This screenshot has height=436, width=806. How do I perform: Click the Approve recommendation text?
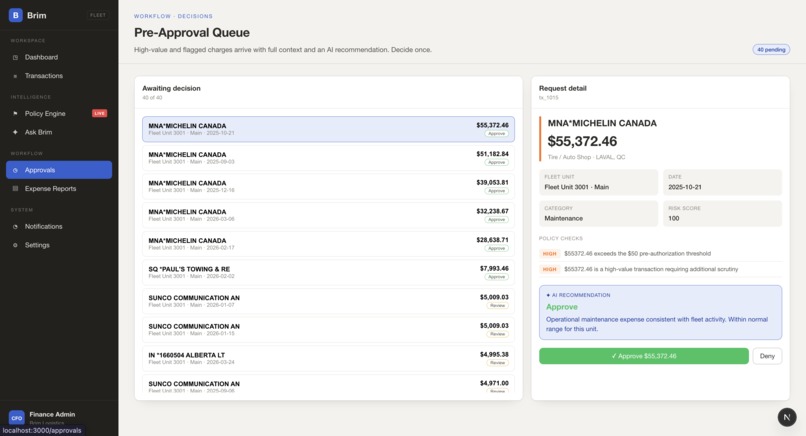561,307
